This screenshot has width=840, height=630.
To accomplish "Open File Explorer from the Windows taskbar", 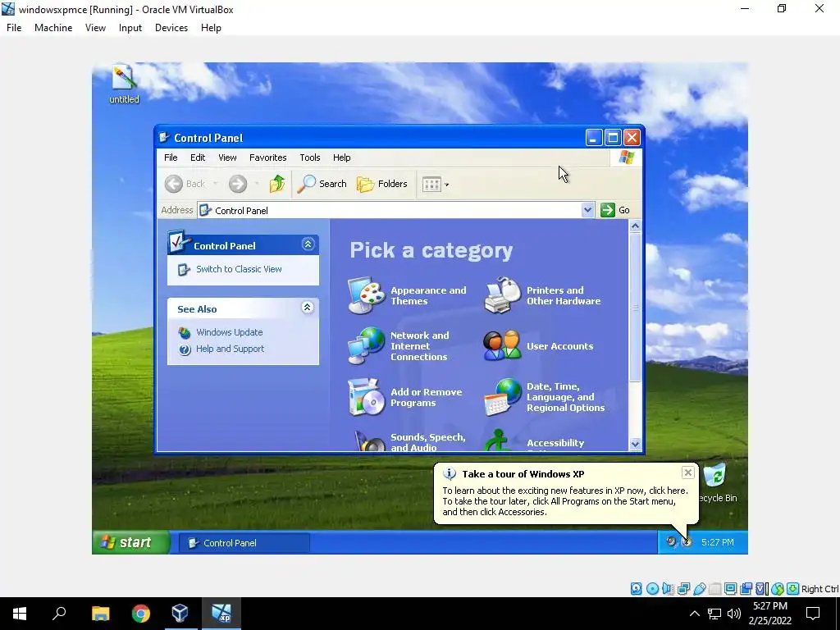I will [100, 614].
